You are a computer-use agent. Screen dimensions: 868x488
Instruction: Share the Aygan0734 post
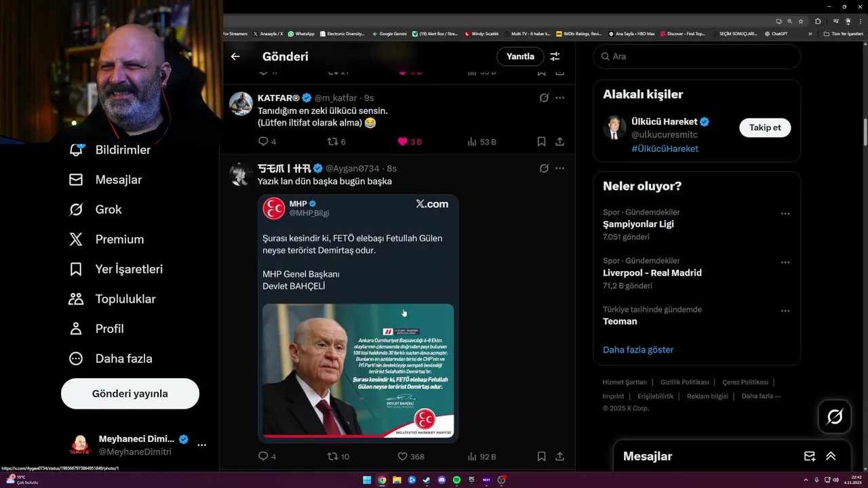click(559, 456)
